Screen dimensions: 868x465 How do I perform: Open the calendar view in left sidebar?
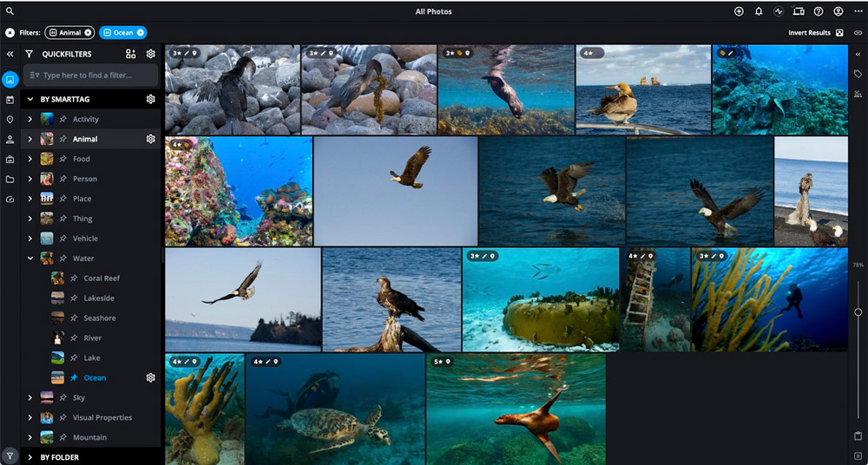pos(10,100)
